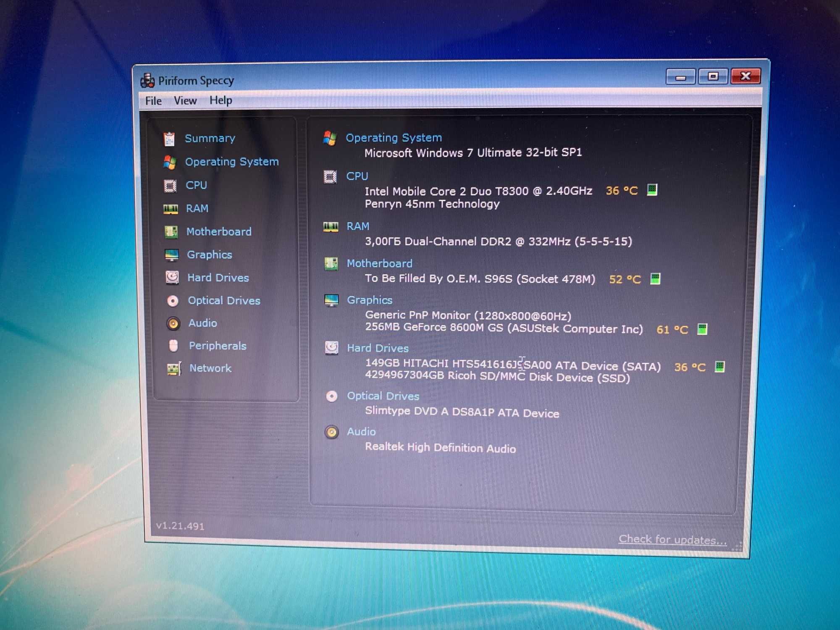Click text Generic PnP Monitor (1280x800@60Hz)

click(468, 315)
